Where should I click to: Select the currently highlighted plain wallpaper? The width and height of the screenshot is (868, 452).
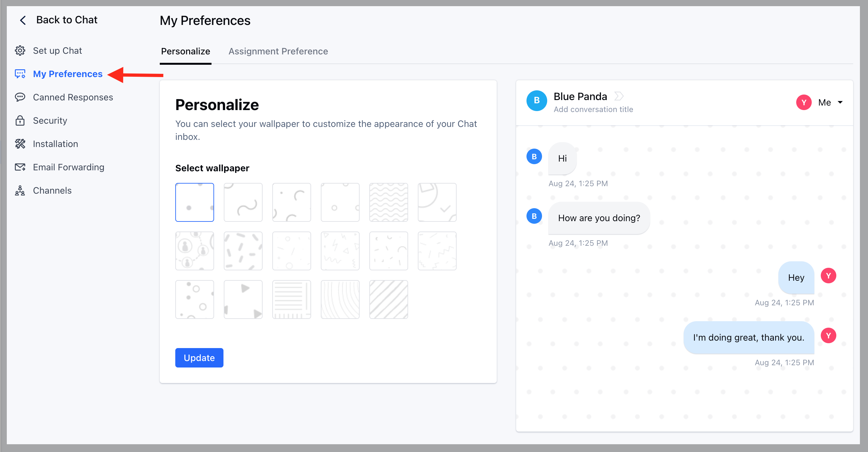194,202
